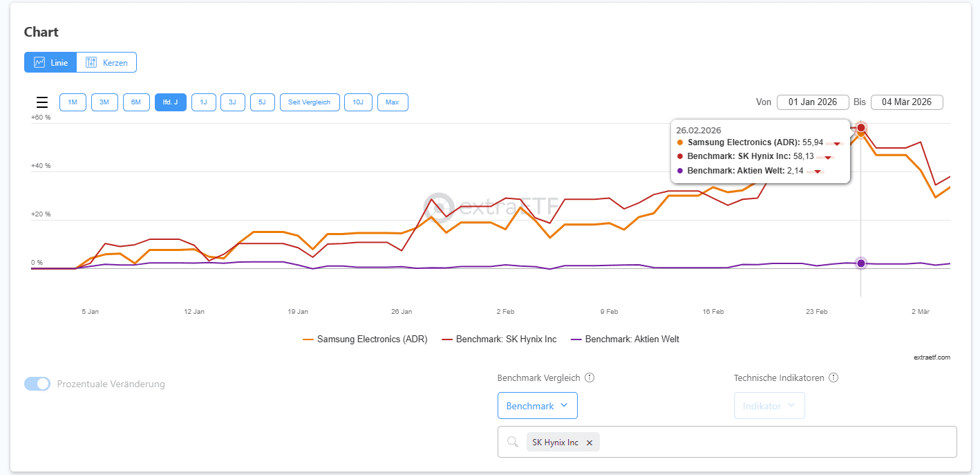
Task: Toggle the Prozentuale Veränderung switch
Action: 37,384
